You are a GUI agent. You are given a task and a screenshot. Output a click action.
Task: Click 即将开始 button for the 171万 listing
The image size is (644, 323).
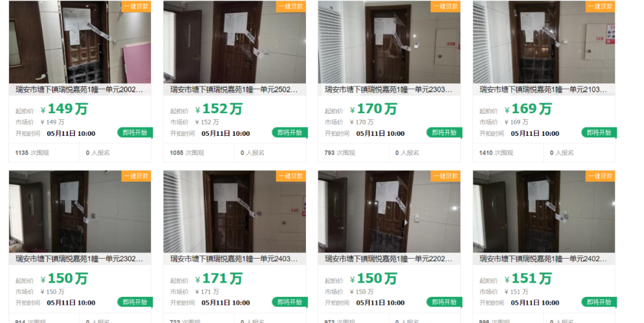click(290, 302)
